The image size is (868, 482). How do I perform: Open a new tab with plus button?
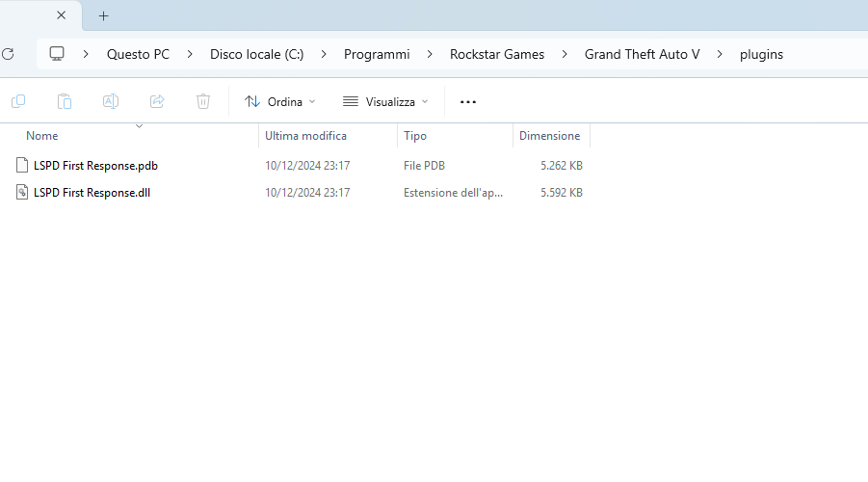pyautogui.click(x=103, y=16)
